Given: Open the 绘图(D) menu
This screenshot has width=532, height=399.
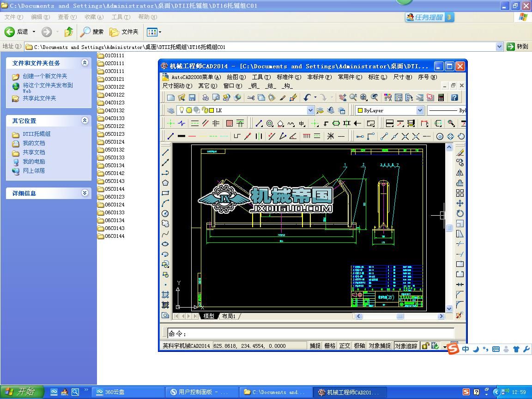Looking at the screenshot, I should tap(236, 77).
